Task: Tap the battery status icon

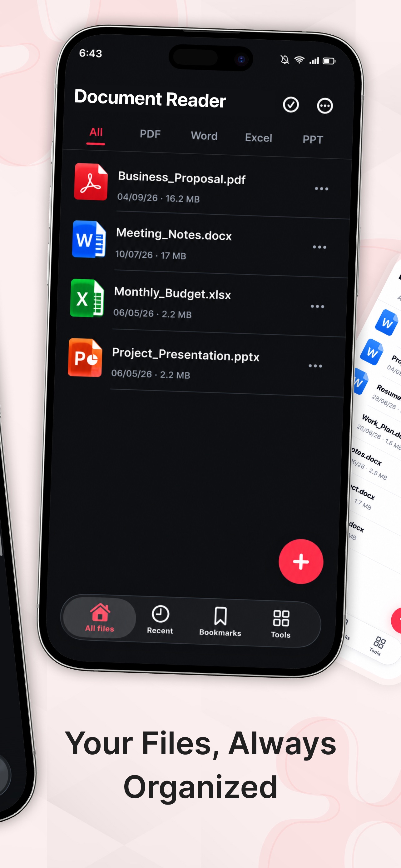Action: (x=329, y=61)
